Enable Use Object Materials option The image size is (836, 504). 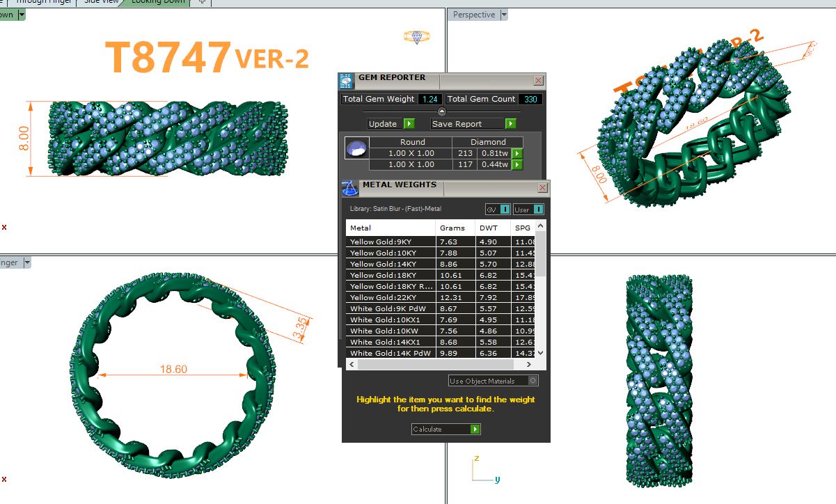(533, 381)
